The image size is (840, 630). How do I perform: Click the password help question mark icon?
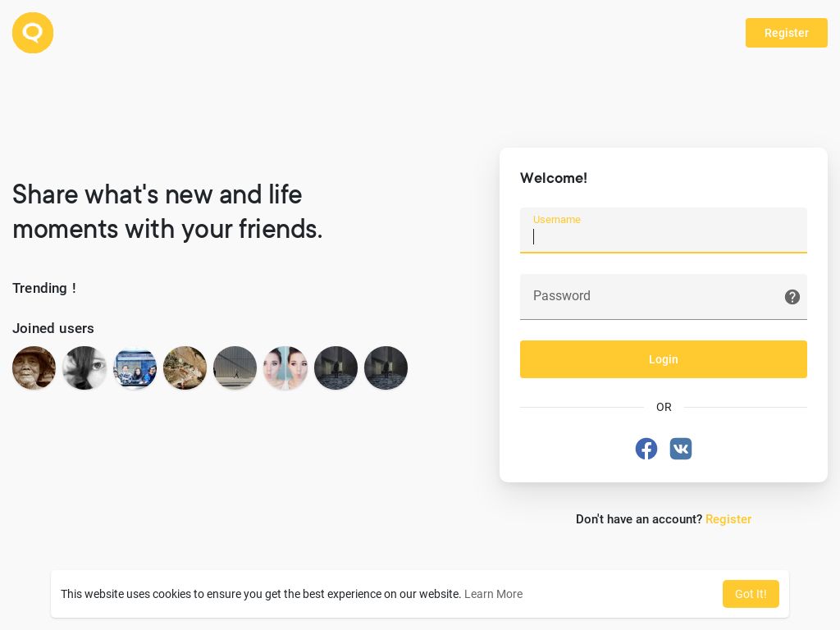tap(792, 297)
